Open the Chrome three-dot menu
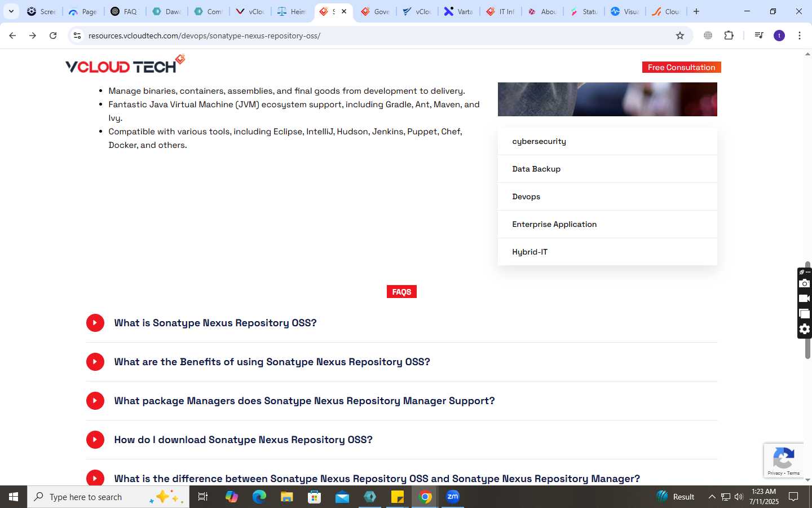The height and width of the screenshot is (508, 812). (800, 36)
